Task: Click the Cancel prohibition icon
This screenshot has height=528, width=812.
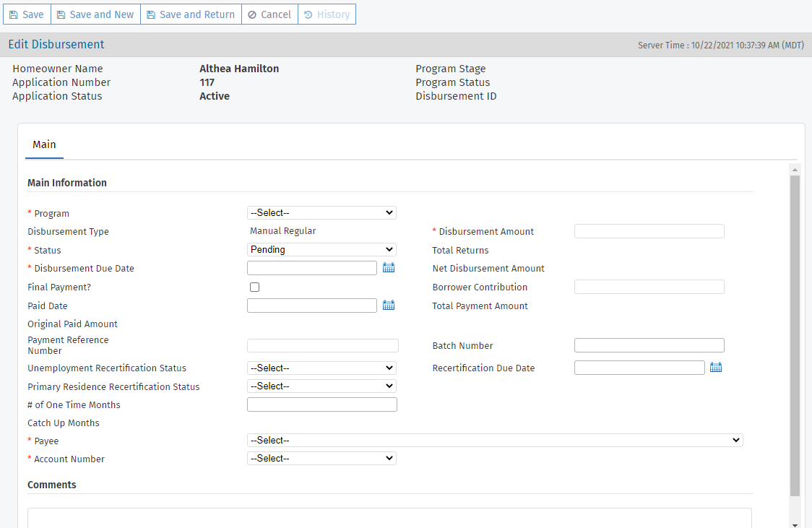Action: (254, 14)
